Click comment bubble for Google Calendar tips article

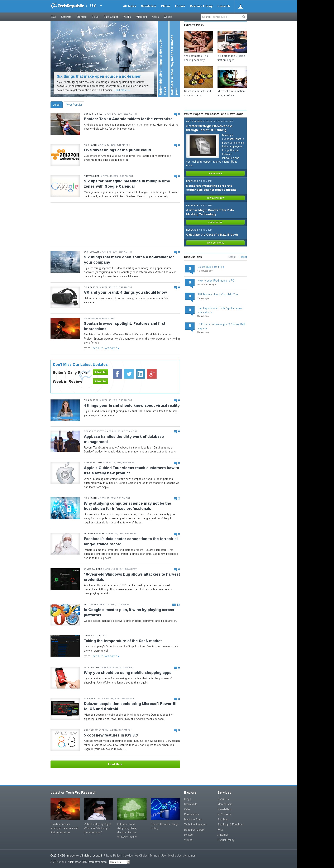(x=177, y=176)
